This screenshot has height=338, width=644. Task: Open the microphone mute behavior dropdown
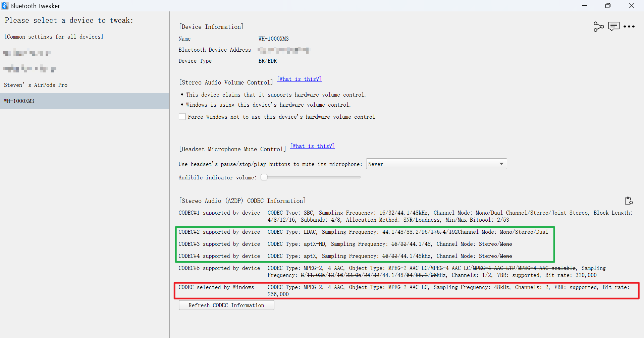coord(436,164)
